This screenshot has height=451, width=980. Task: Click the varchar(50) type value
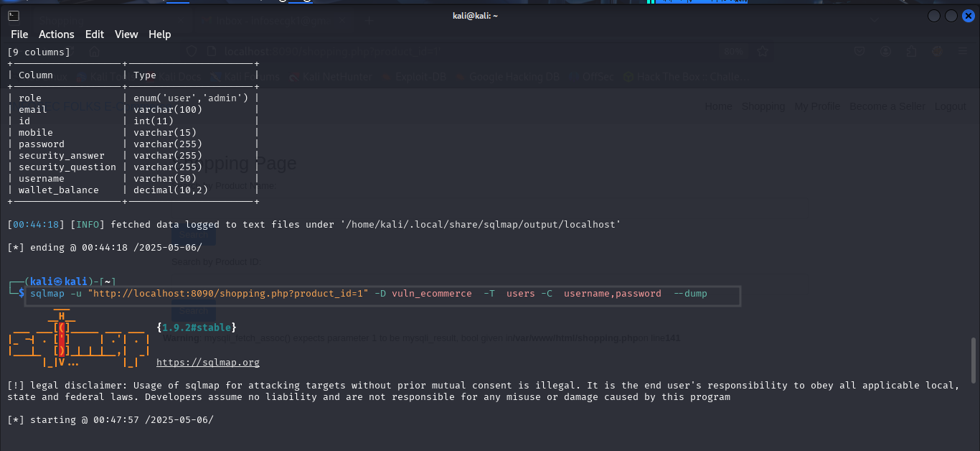tap(165, 178)
